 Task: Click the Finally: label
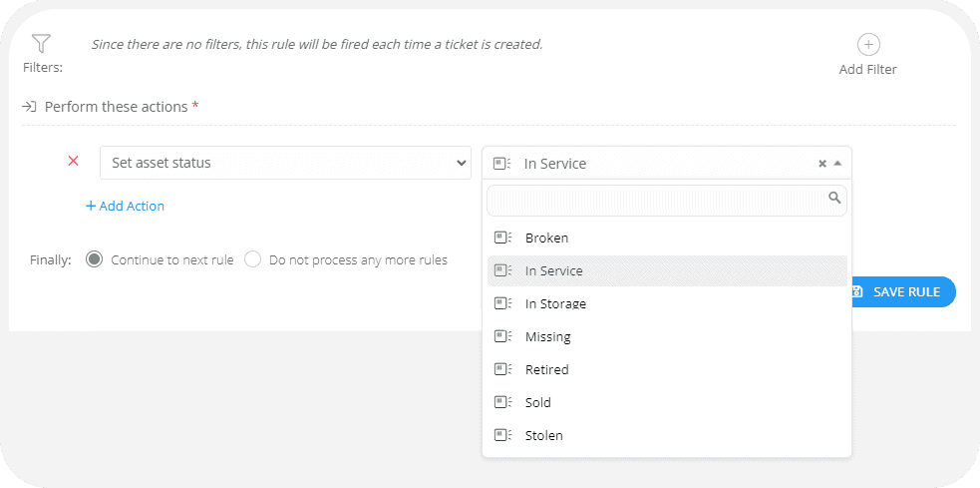pyautogui.click(x=51, y=259)
